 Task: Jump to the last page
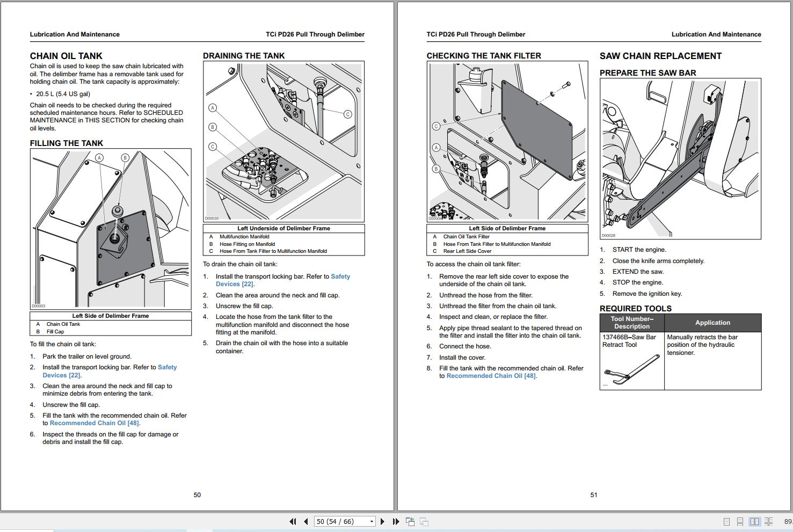(396, 521)
